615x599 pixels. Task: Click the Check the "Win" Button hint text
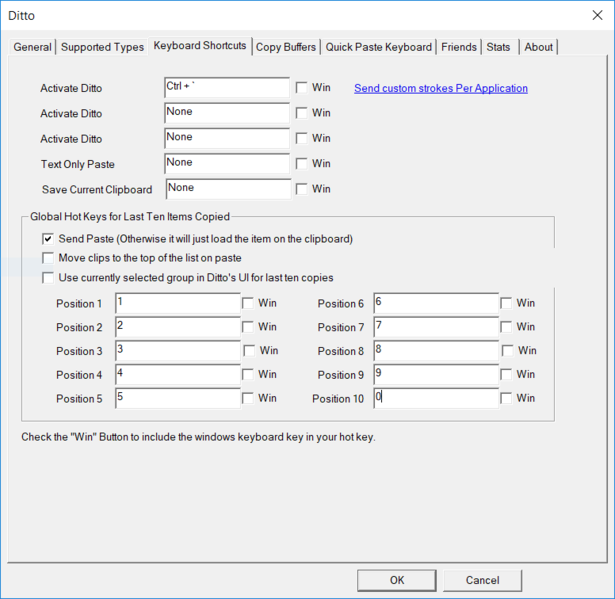click(198, 437)
